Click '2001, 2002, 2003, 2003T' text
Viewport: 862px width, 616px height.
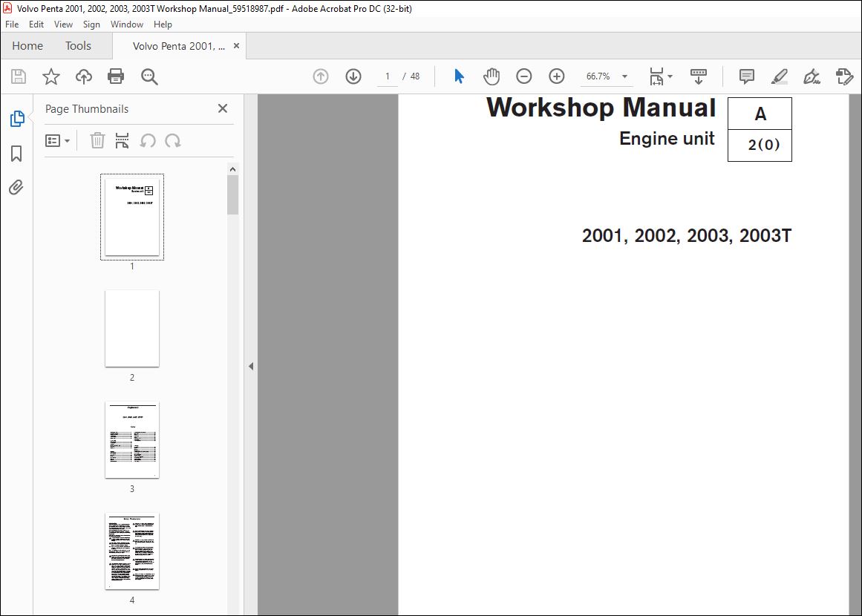687,236
